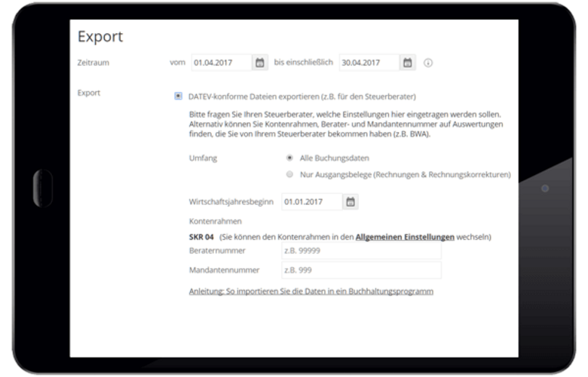Tap the tablet's front camera lens
588x377 pixels.
[545, 188]
